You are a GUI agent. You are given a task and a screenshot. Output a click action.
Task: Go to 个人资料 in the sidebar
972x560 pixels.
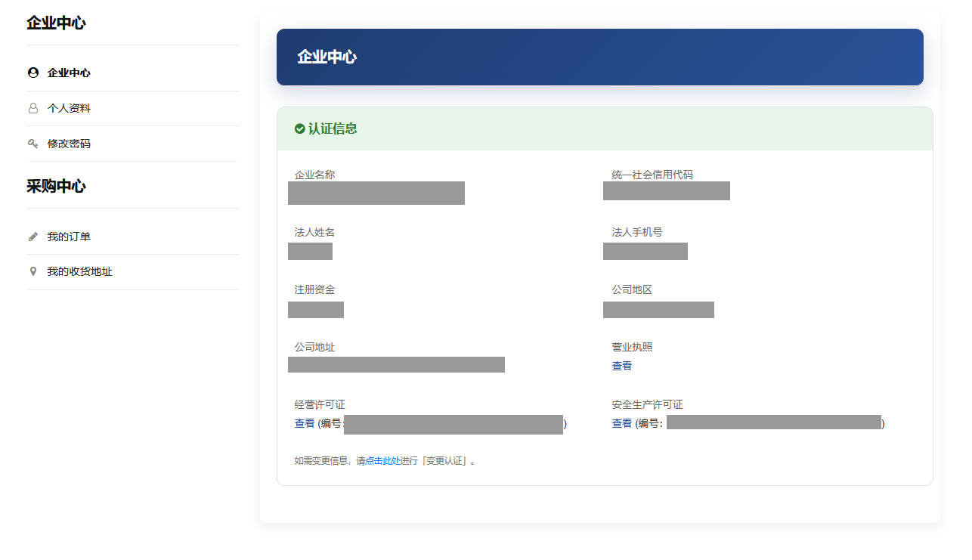(69, 109)
